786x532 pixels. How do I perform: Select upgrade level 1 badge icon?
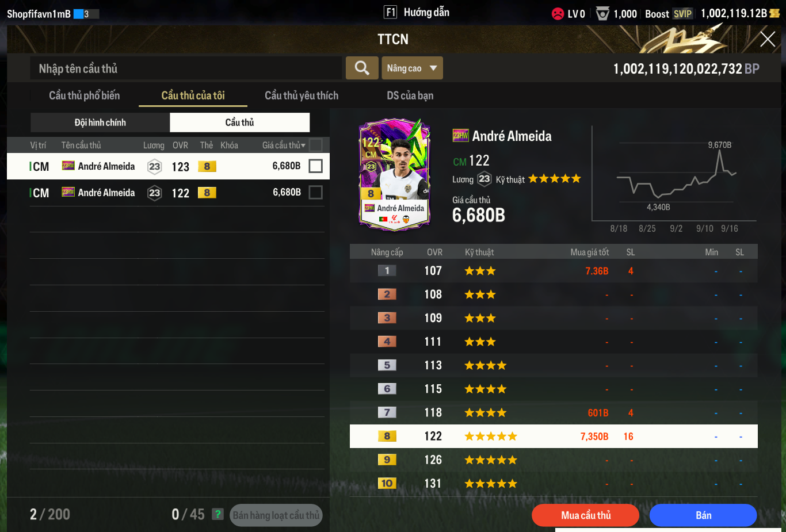tap(387, 270)
